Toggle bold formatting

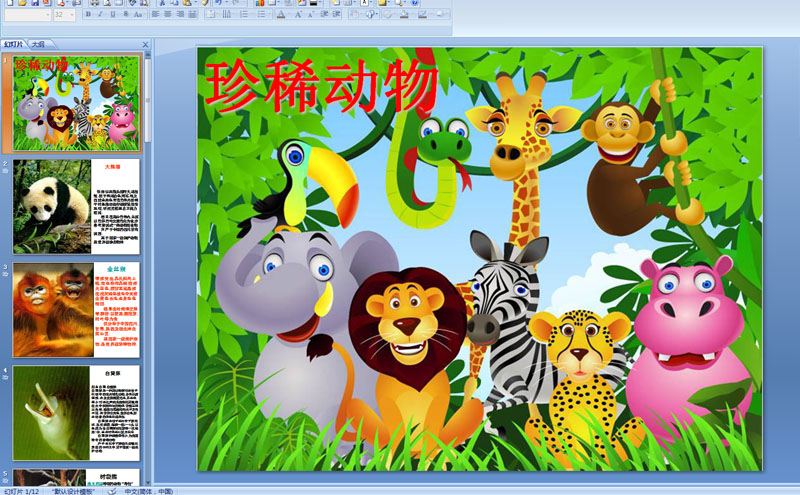pos(87,16)
